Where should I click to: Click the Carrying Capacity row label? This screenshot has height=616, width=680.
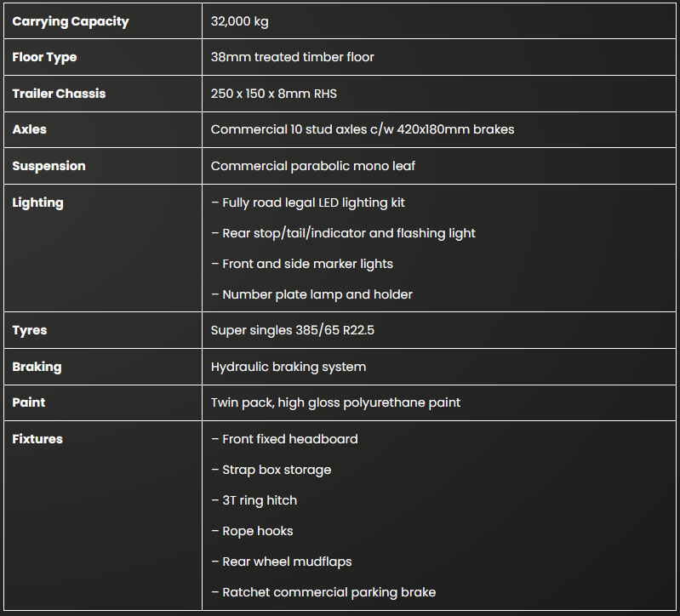[71, 21]
